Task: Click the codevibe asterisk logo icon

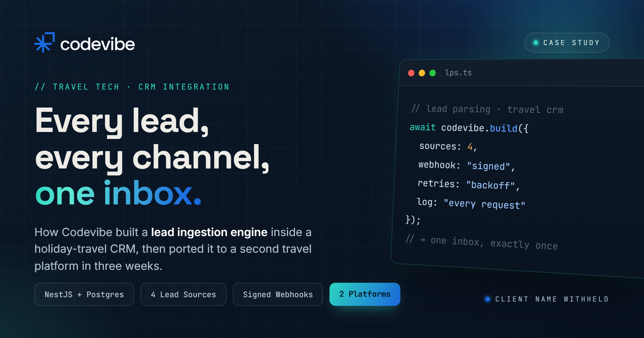Action: tap(45, 42)
